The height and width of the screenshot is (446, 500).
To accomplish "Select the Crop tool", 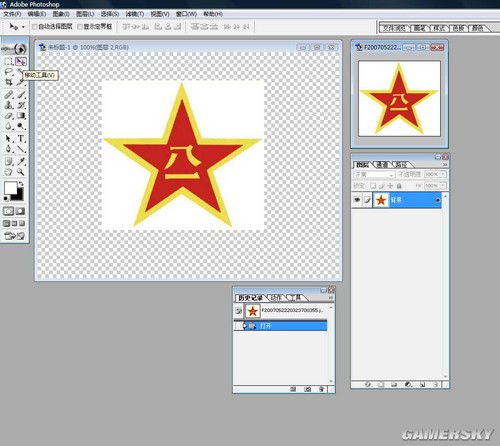I will pos(8,82).
